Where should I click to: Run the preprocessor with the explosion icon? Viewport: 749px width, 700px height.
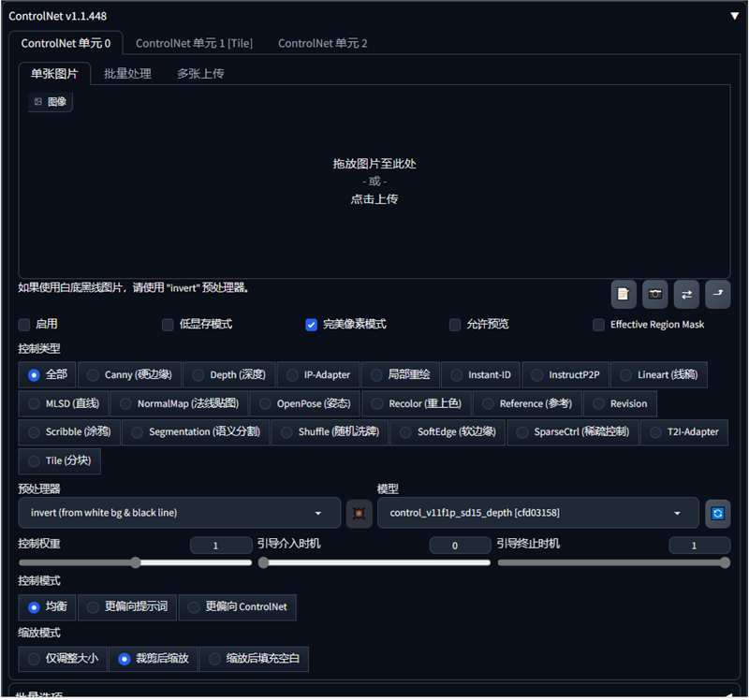point(359,513)
